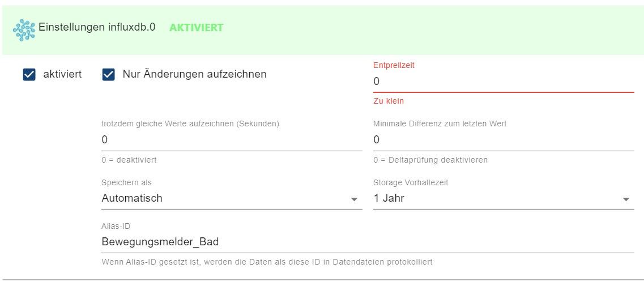Click the arrow next to 1 Jahr
The image size is (644, 281).
point(626,199)
